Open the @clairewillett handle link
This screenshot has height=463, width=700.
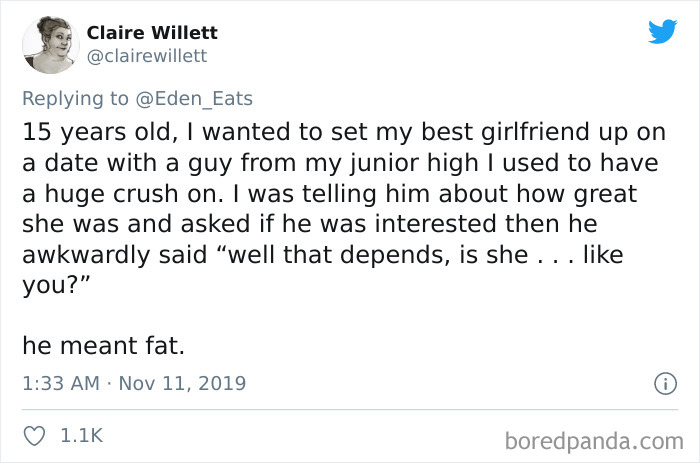click(x=153, y=56)
